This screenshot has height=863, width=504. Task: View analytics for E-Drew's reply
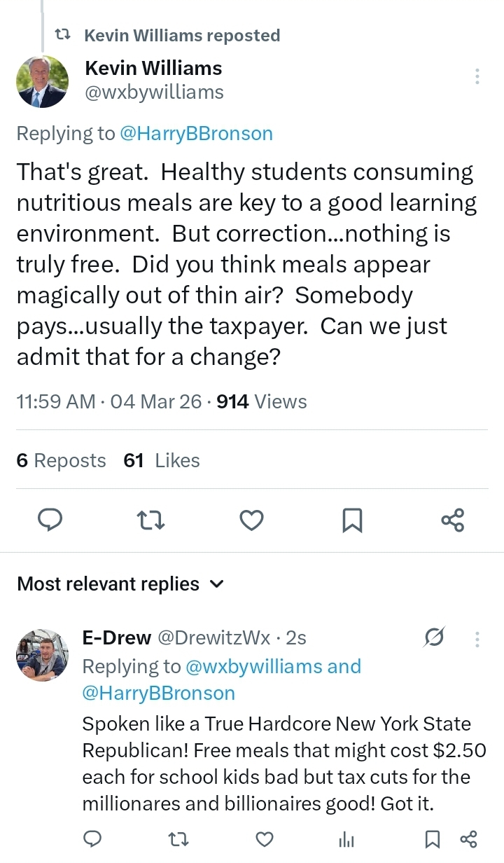click(x=346, y=839)
